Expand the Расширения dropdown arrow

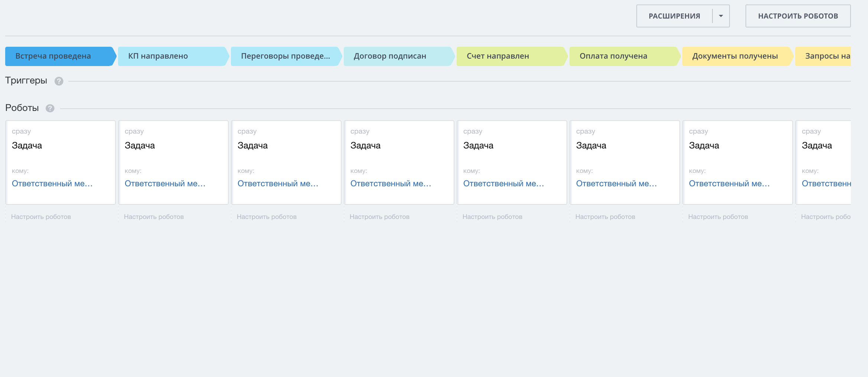(x=721, y=16)
